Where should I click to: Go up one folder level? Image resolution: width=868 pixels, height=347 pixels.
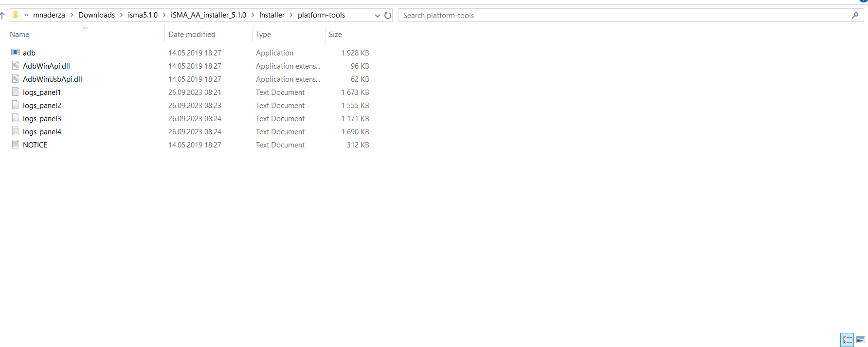tap(3, 16)
